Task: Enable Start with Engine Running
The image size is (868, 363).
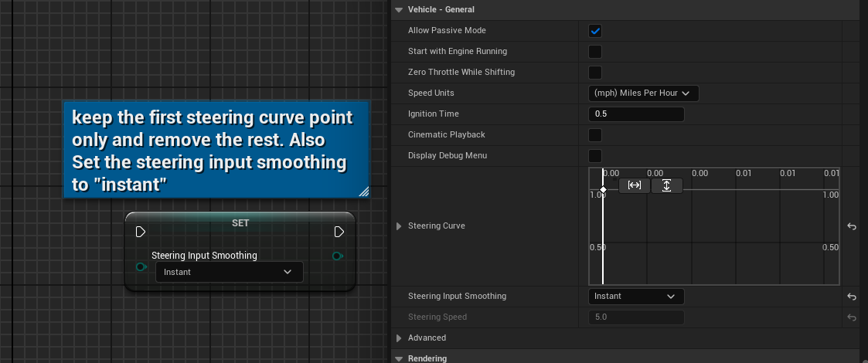Action: (595, 52)
